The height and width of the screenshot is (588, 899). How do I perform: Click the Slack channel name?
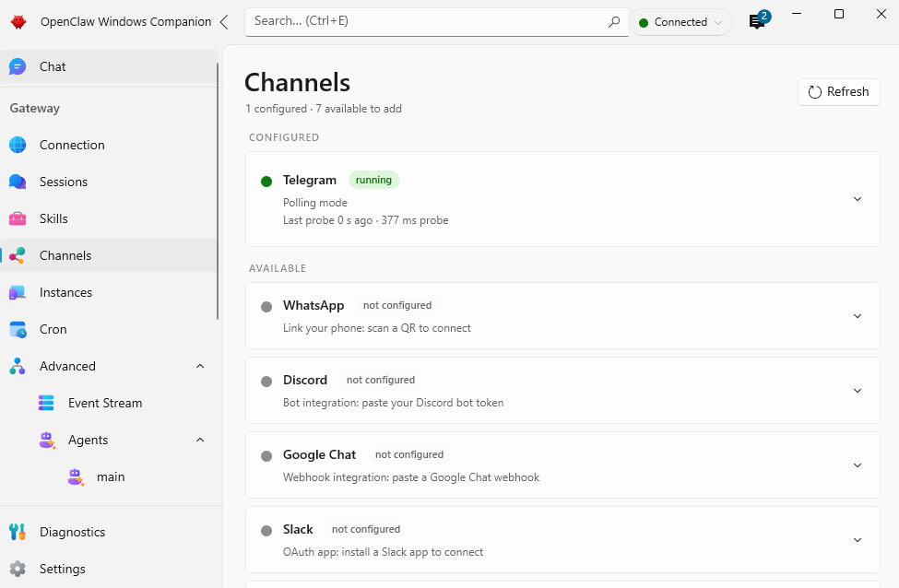tap(298, 529)
